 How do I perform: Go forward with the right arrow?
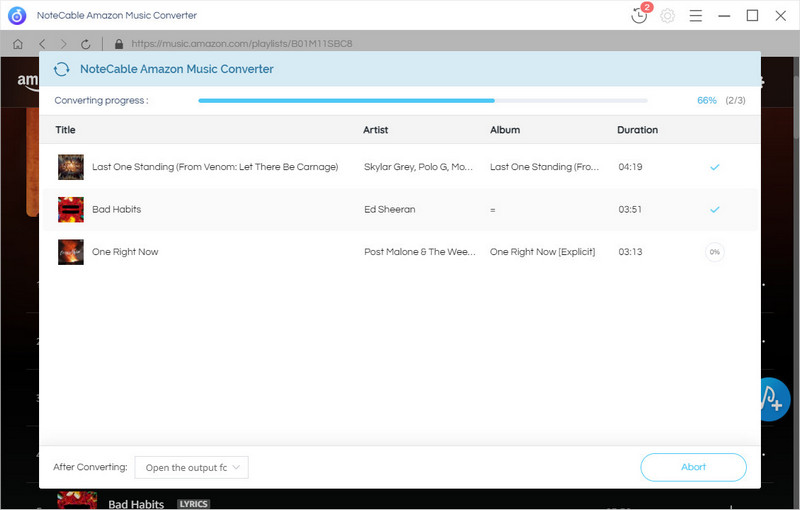pyautogui.click(x=63, y=44)
